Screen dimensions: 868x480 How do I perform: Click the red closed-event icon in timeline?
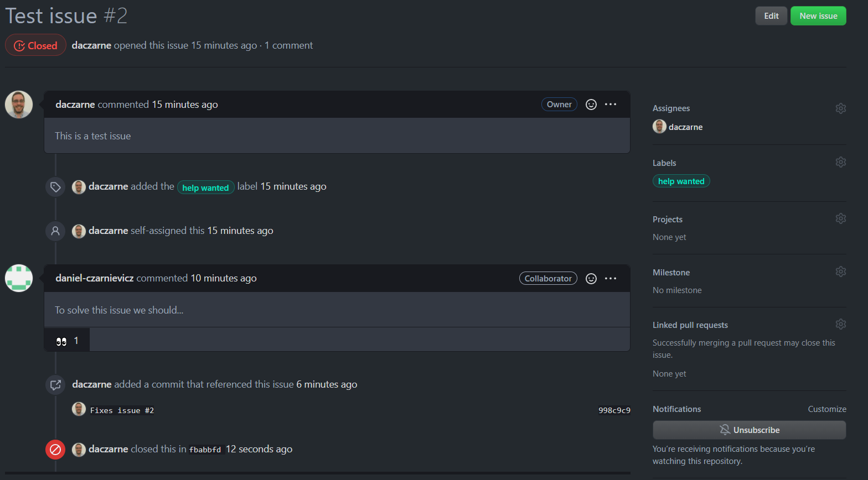click(55, 450)
